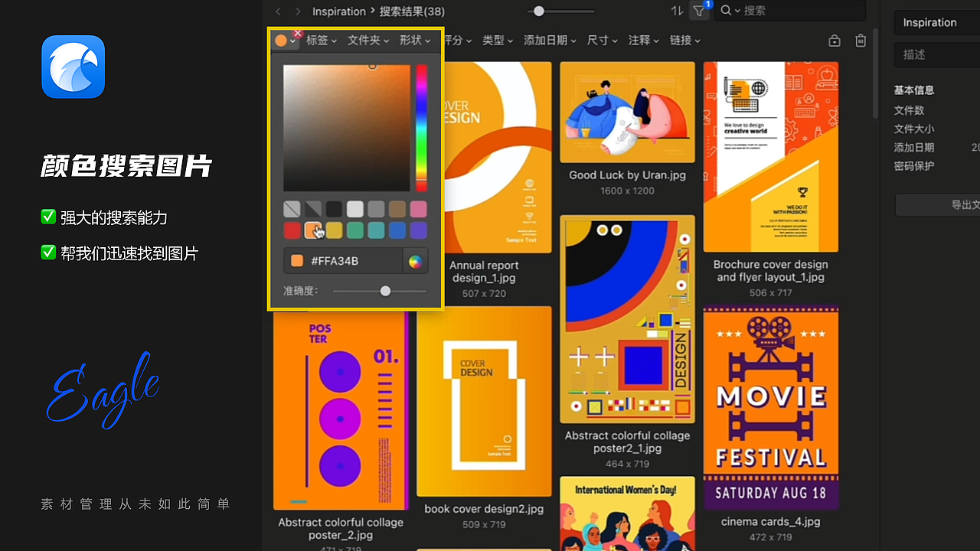Click the "1600 x 1200" dimension text
The width and height of the screenshot is (980, 551).
click(x=627, y=191)
